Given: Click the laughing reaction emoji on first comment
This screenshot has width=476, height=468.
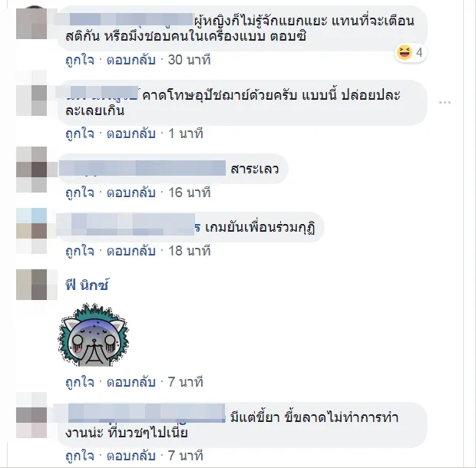Looking at the screenshot, I should (x=405, y=52).
